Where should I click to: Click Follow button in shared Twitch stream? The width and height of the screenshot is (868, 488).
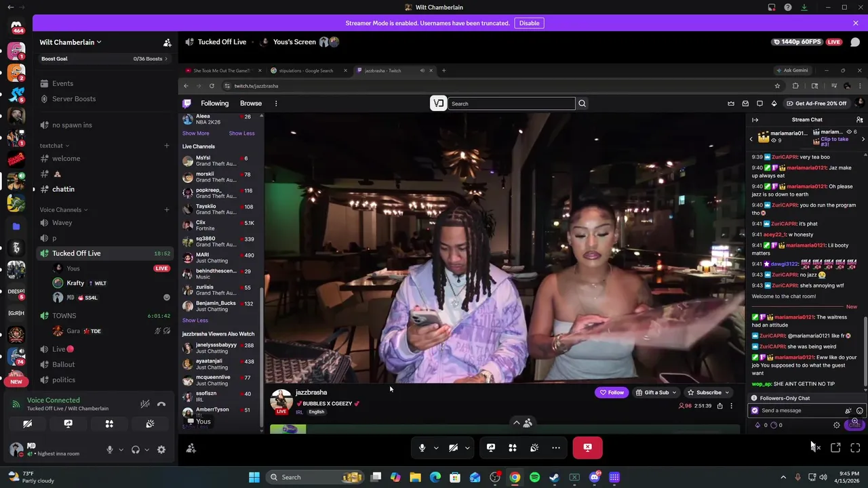611,392
